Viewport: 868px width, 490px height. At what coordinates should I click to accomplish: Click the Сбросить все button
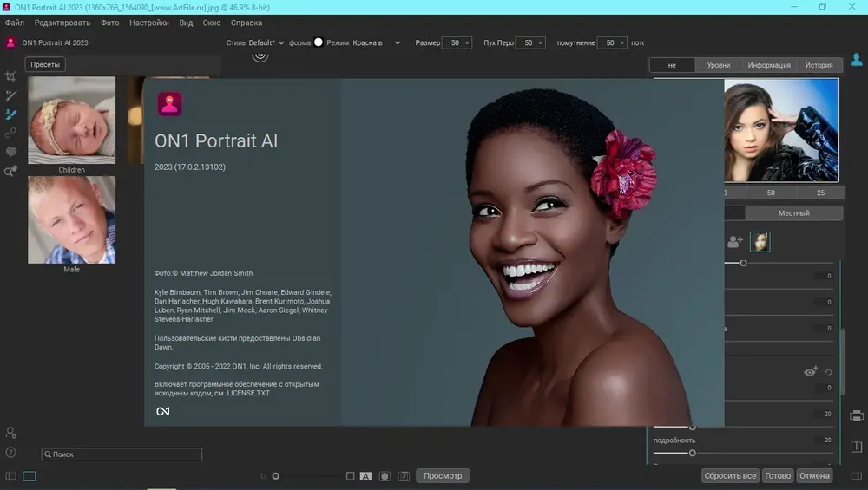(730, 475)
